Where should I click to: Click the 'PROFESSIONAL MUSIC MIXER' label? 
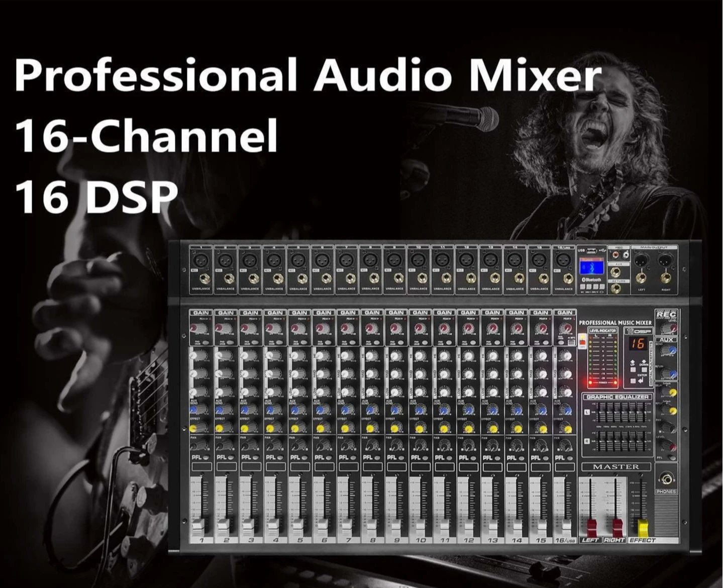coord(615,323)
